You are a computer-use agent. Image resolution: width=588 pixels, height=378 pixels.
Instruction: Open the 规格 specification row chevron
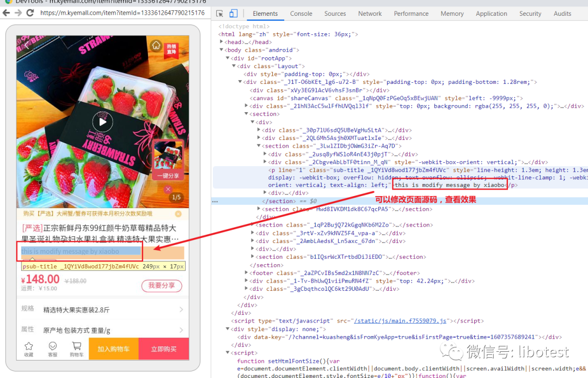coord(181,310)
